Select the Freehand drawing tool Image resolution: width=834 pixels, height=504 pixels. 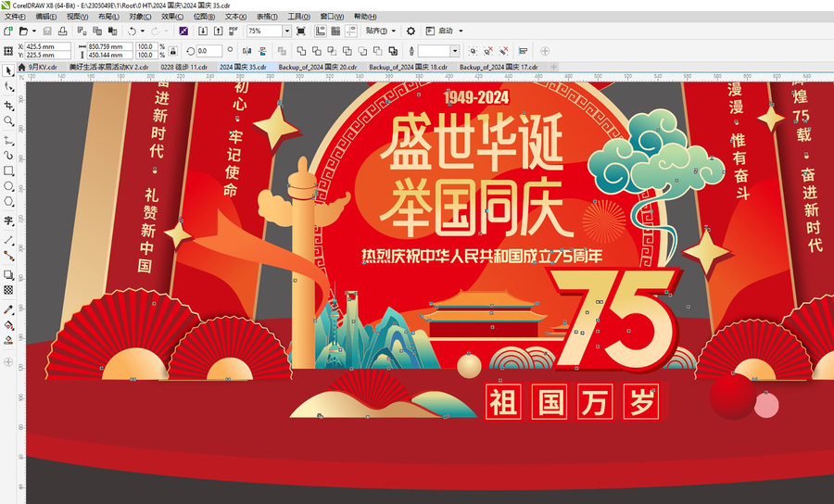click(x=8, y=140)
